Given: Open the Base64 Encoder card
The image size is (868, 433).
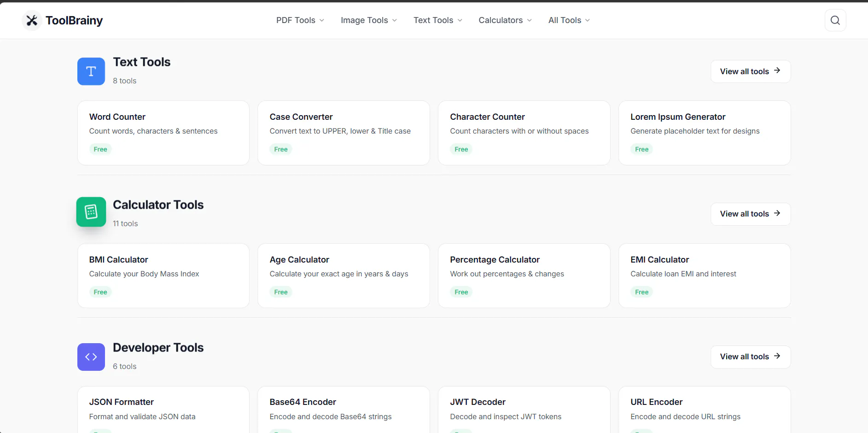Looking at the screenshot, I should (344, 410).
